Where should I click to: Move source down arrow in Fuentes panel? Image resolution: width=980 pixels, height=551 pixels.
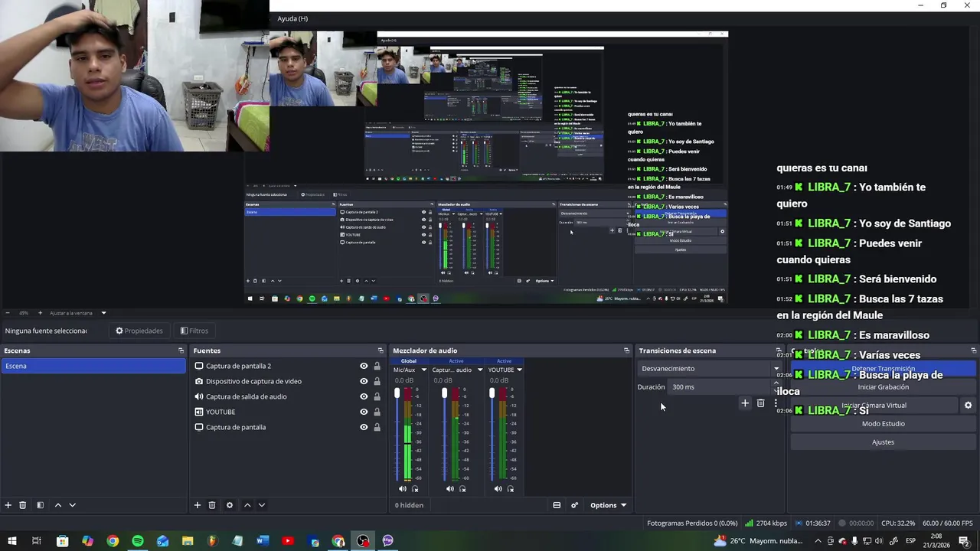[x=261, y=505]
